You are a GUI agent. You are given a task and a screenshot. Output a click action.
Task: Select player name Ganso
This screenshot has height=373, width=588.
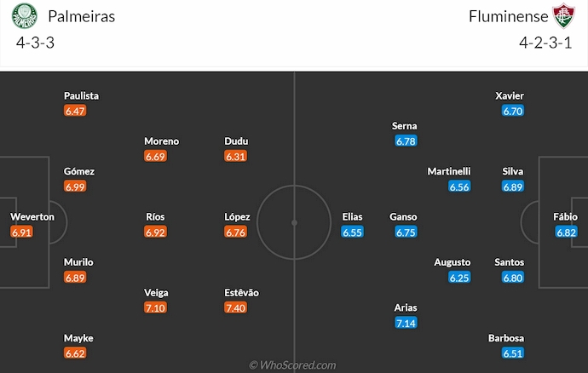tap(403, 217)
